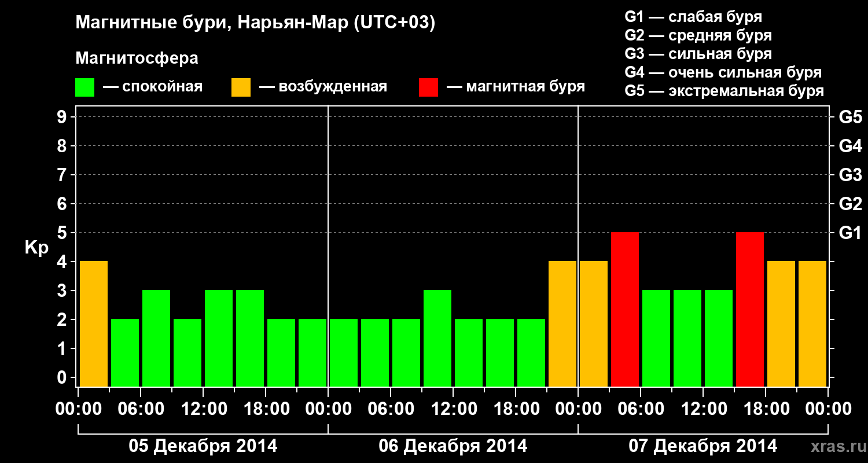Click the Kp axis value 5
Screen dimensions: 868x463
(x=63, y=233)
